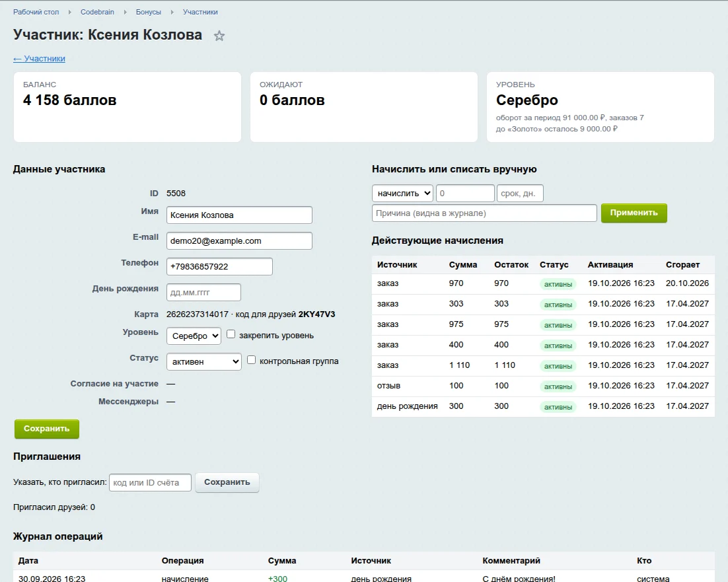Add page to favorites with star icon
Viewport: 728px width, 582px height.
(219, 36)
